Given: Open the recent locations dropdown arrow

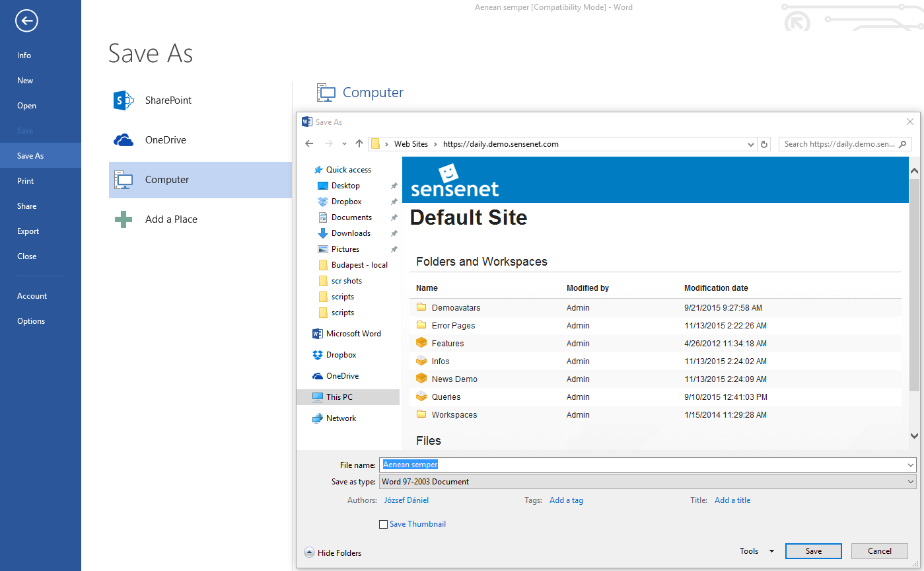Looking at the screenshot, I should [x=344, y=143].
